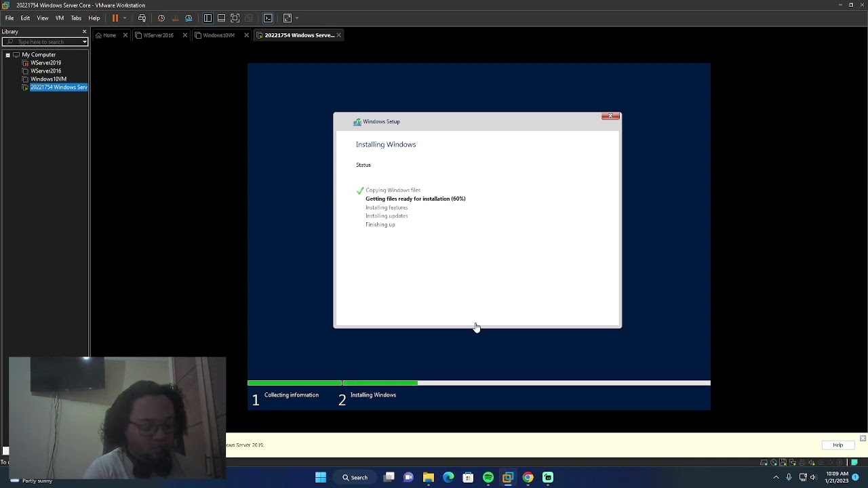Open the library search dropdown arrow

pos(85,42)
